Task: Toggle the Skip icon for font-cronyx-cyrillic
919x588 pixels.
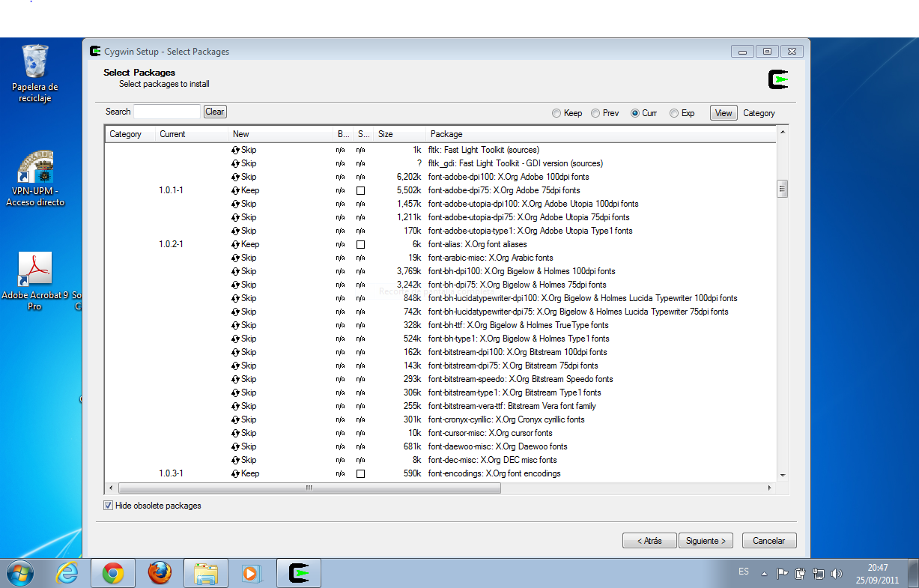Action: coord(236,419)
